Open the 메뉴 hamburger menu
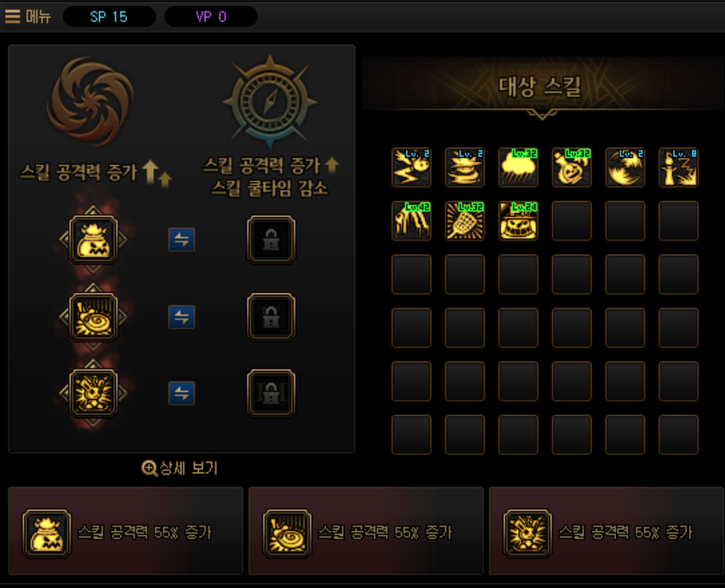Viewport: 725px width, 588px height. (x=27, y=17)
